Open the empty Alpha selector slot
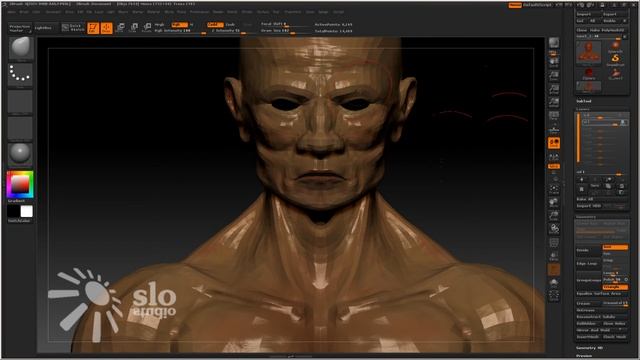 point(20,101)
